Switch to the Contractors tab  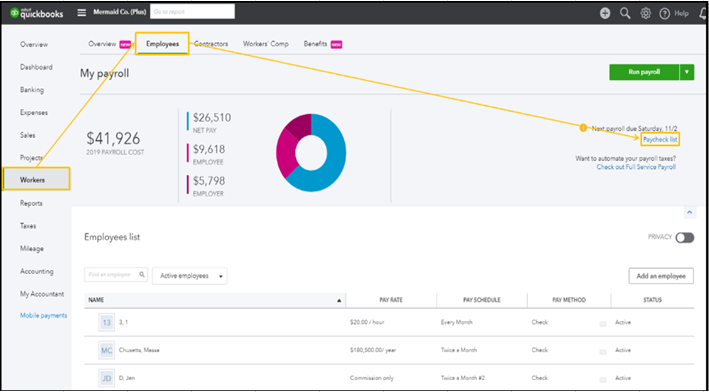[211, 44]
